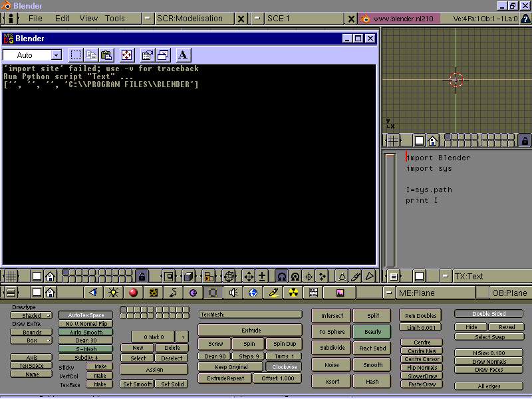The width and height of the screenshot is (532, 399).
Task: Open console Properties toolbar icon
Action: (147, 55)
